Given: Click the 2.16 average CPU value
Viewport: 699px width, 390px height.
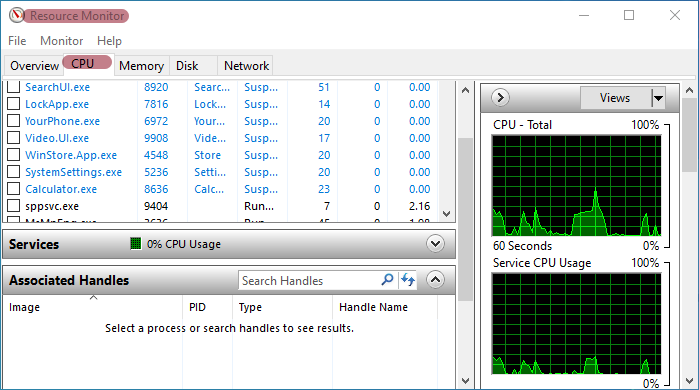Looking at the screenshot, I should (419, 206).
